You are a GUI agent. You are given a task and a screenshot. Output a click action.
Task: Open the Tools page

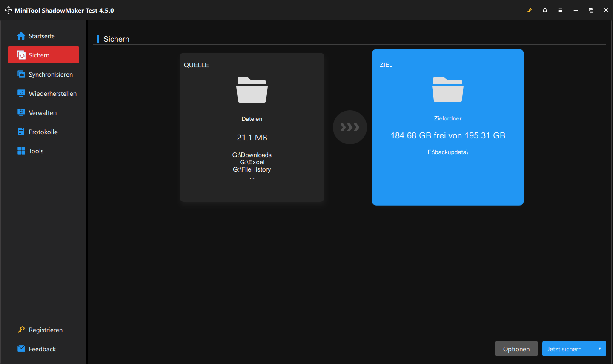[43, 151]
